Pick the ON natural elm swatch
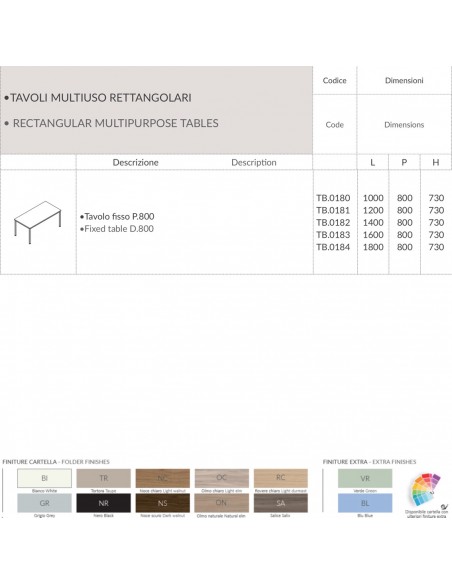Image resolution: width=452 pixels, height=584 pixels. point(222,503)
